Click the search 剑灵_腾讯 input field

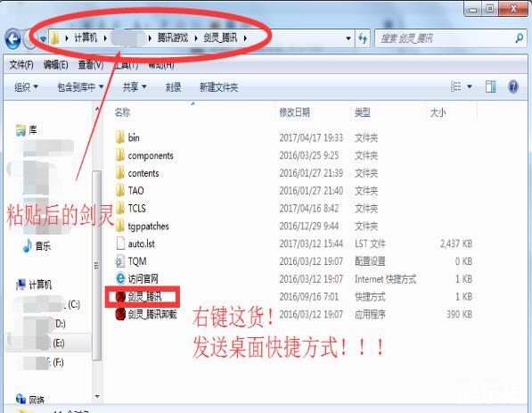click(445, 38)
